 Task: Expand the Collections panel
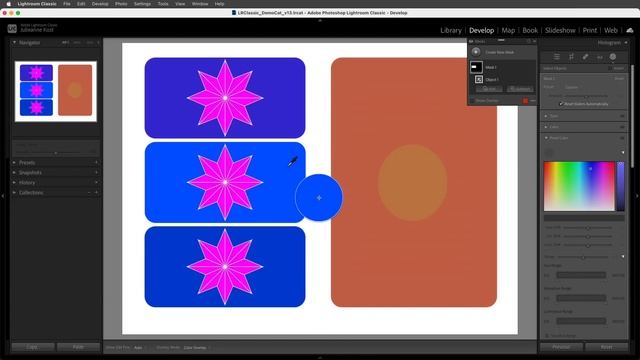tap(14, 192)
